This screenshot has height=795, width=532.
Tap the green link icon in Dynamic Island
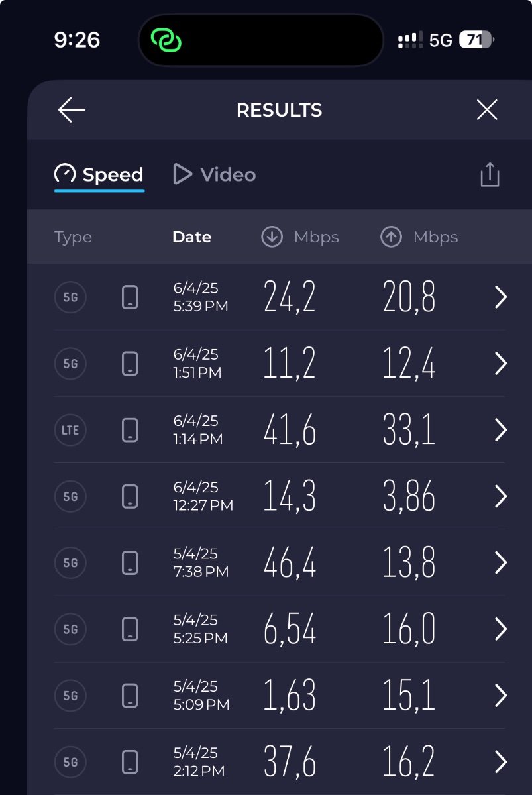(166, 40)
